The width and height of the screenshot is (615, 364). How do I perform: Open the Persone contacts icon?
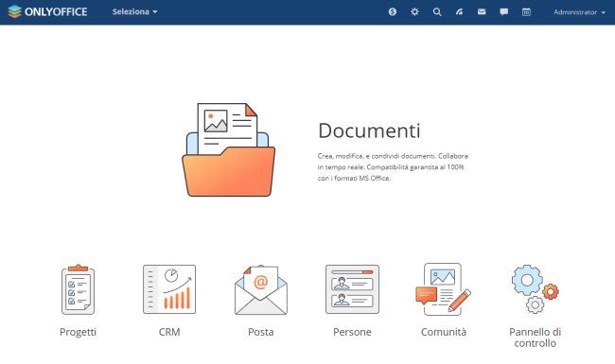(352, 289)
